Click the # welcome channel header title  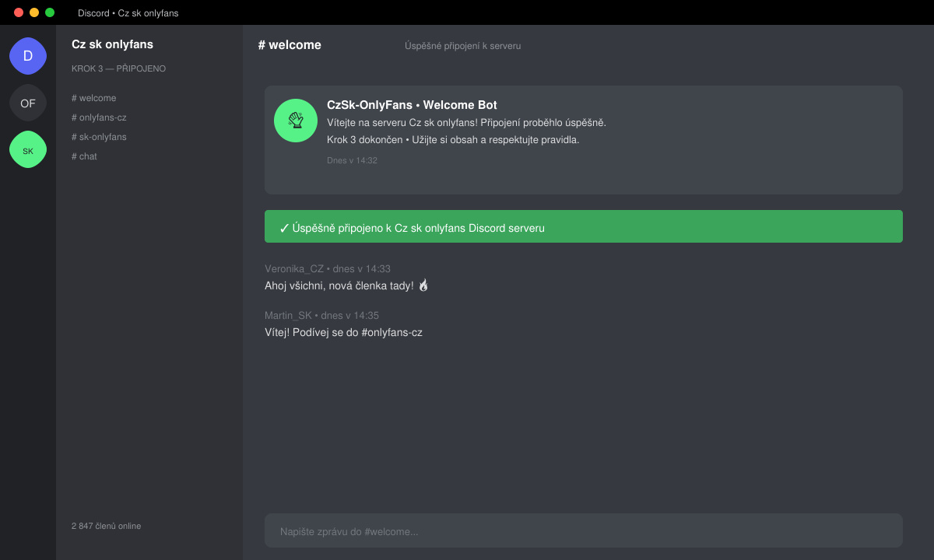coord(290,45)
